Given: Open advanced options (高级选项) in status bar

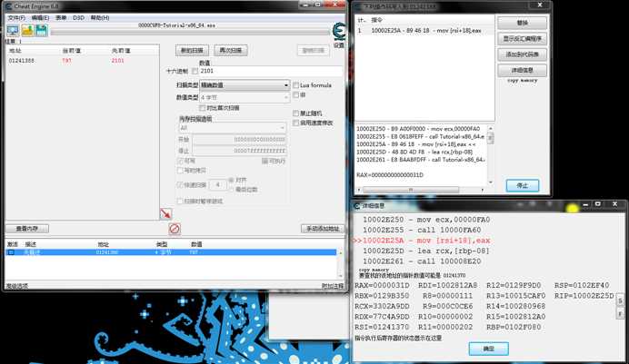Looking at the screenshot, I should 17,286.
